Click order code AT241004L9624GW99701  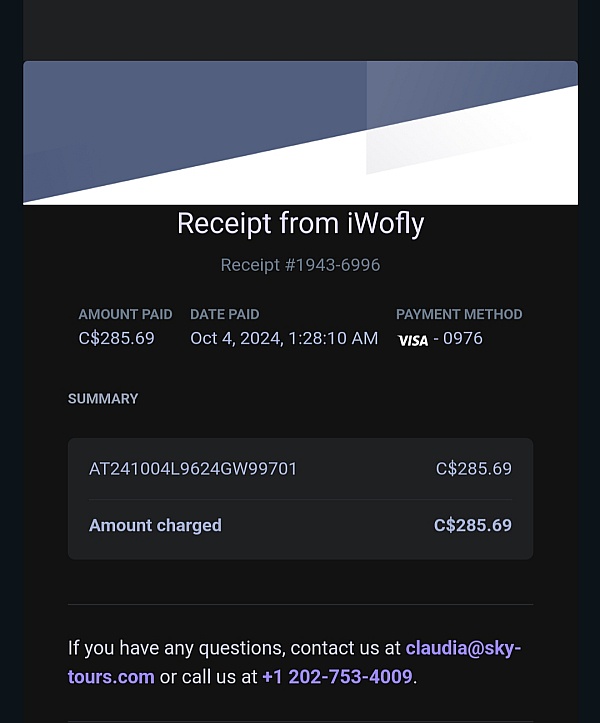click(193, 469)
